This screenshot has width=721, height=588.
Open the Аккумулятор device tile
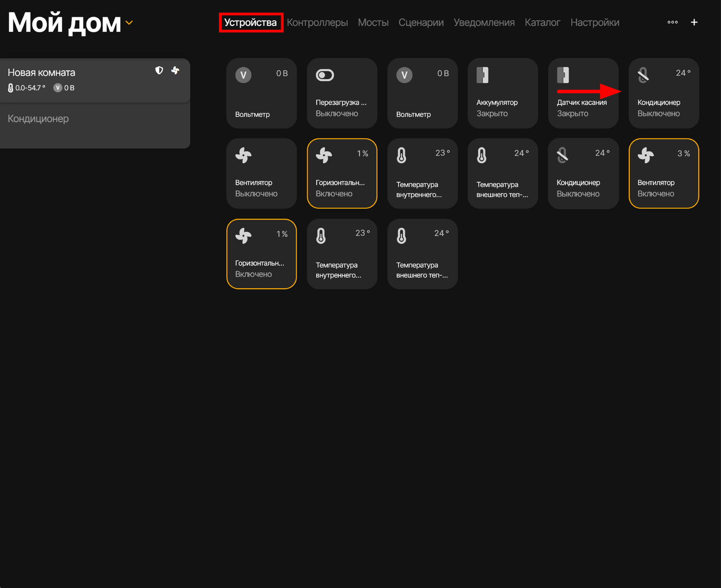[502, 93]
